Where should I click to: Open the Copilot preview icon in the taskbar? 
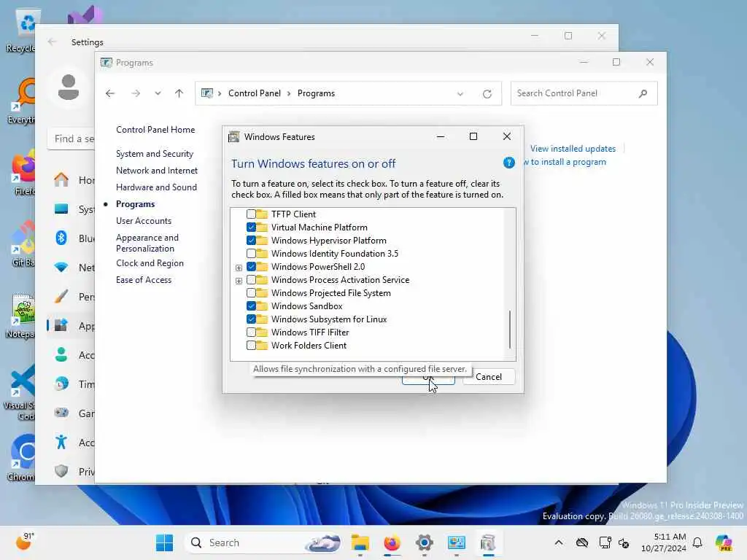click(x=723, y=542)
